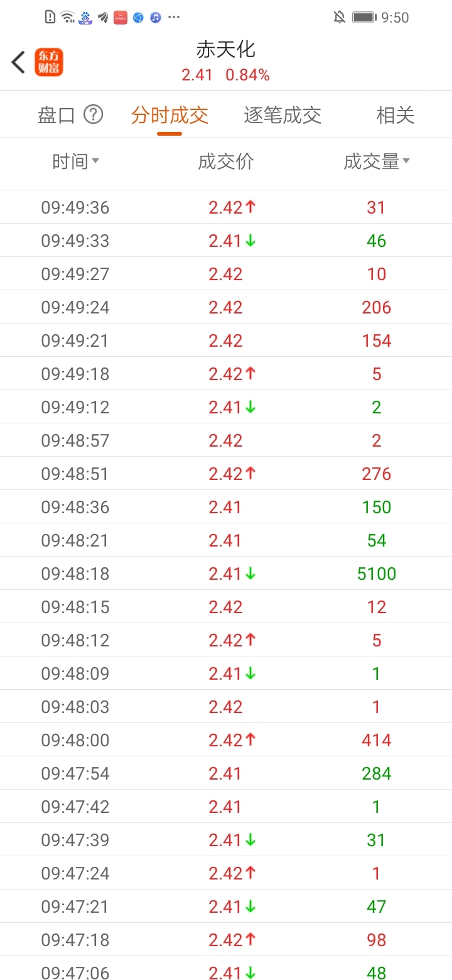Switch to the 逐笔成交 tab
This screenshot has width=452, height=980.
[x=282, y=115]
